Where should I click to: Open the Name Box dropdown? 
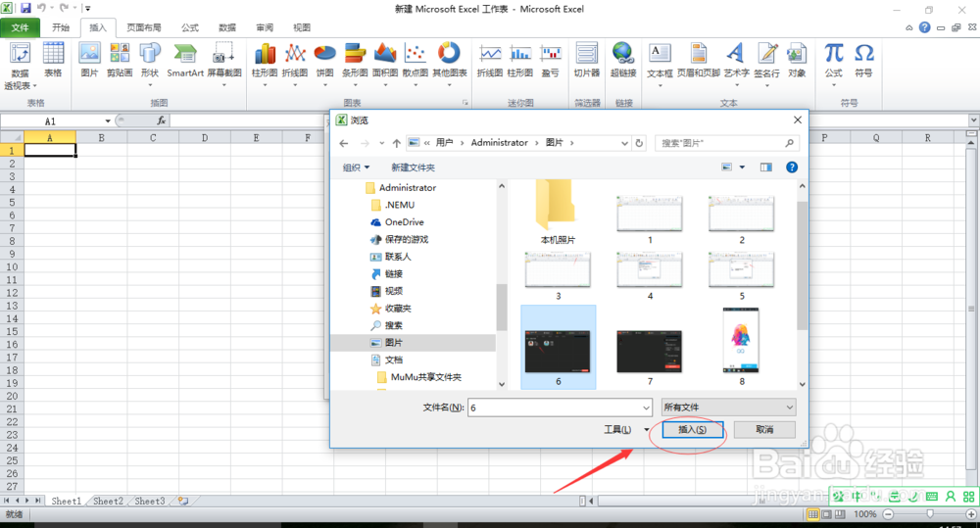(108, 121)
